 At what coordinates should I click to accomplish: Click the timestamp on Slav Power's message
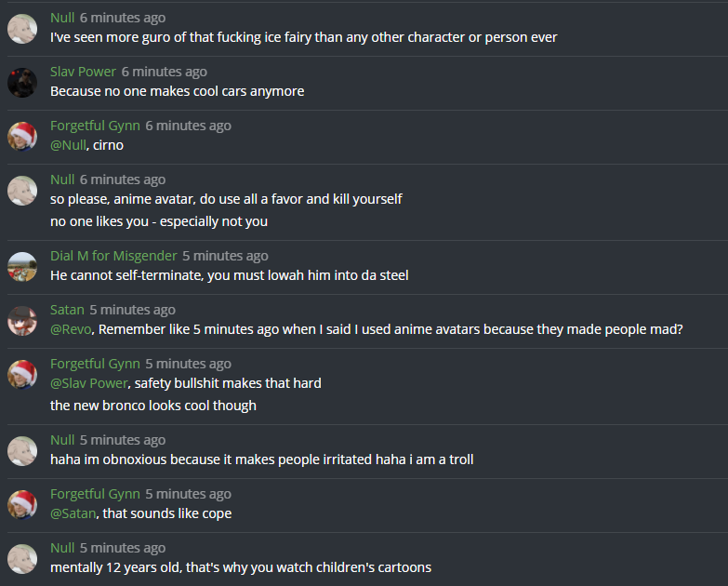click(x=164, y=72)
